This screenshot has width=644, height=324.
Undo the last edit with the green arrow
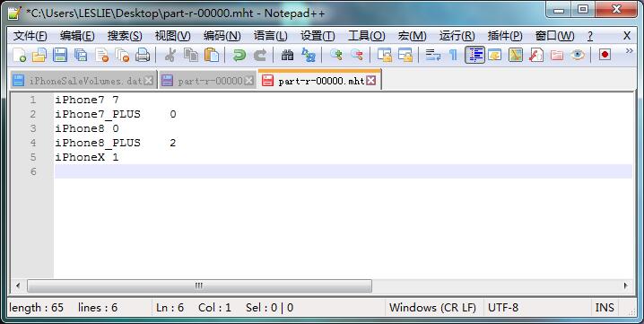click(x=239, y=55)
